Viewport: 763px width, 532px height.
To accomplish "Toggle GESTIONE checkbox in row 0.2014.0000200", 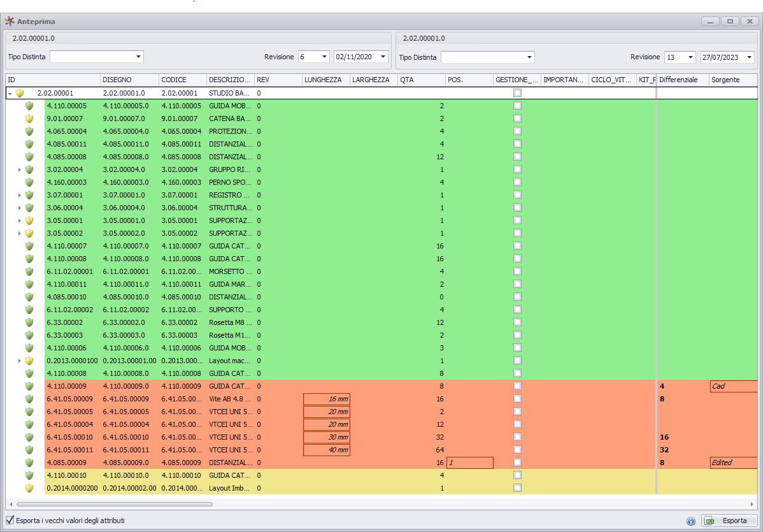I will click(x=517, y=487).
